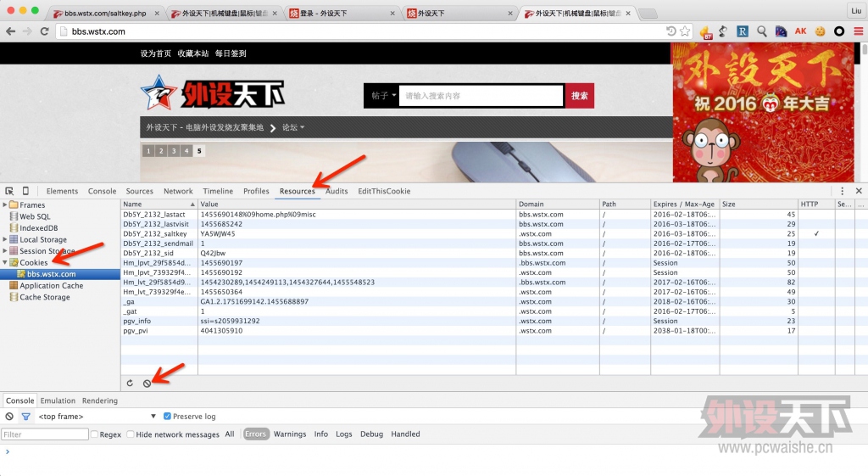Click the 每日签到 link

[231, 53]
